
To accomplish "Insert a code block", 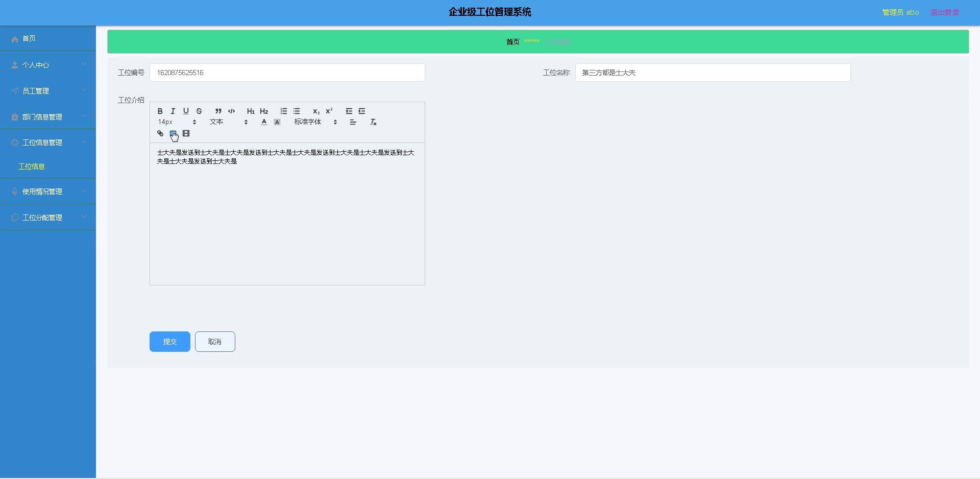I will (x=231, y=111).
